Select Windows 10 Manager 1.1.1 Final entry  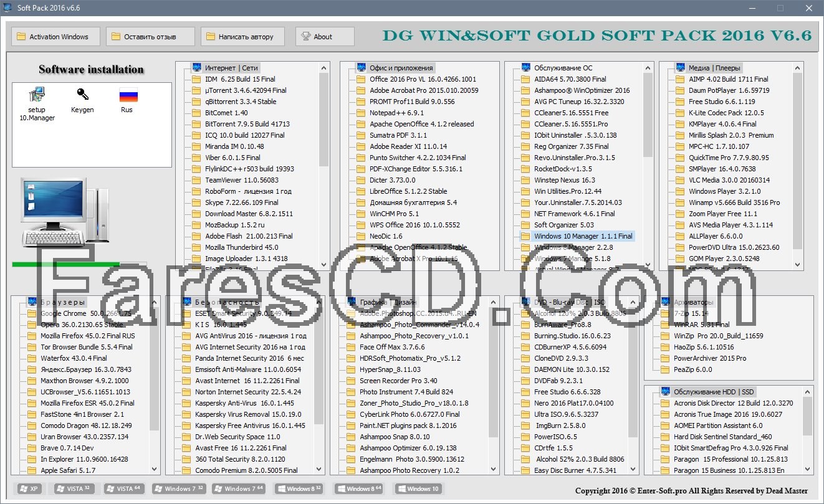(x=583, y=236)
